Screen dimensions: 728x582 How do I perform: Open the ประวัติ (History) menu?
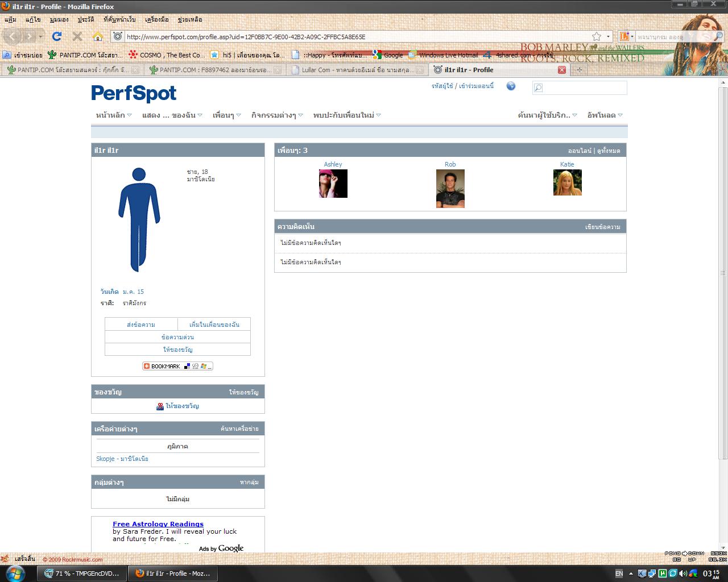coord(86,19)
